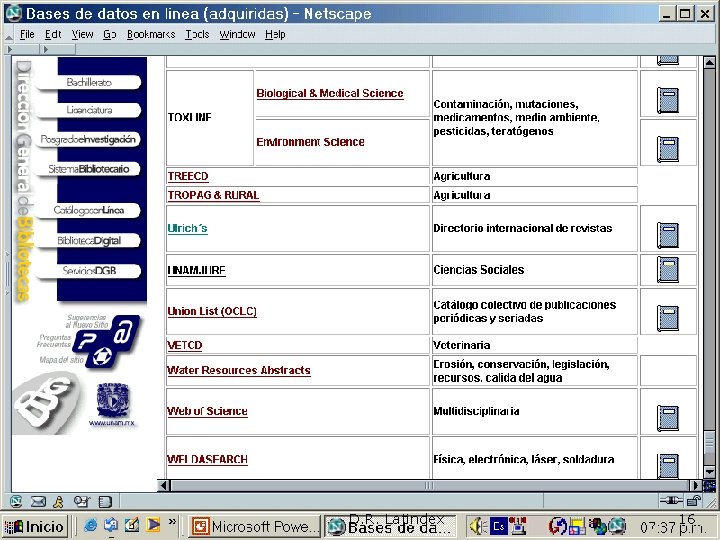The image size is (720, 540).
Task: Open the Go menu
Action: click(x=109, y=34)
